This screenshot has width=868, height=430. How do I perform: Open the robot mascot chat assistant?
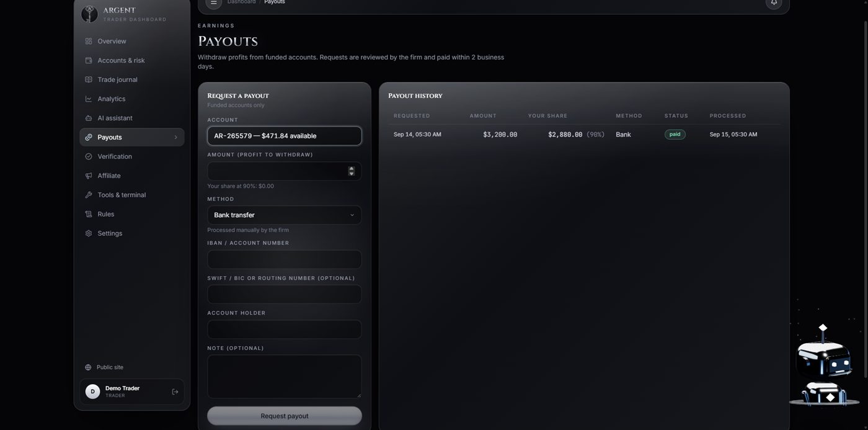click(x=823, y=365)
